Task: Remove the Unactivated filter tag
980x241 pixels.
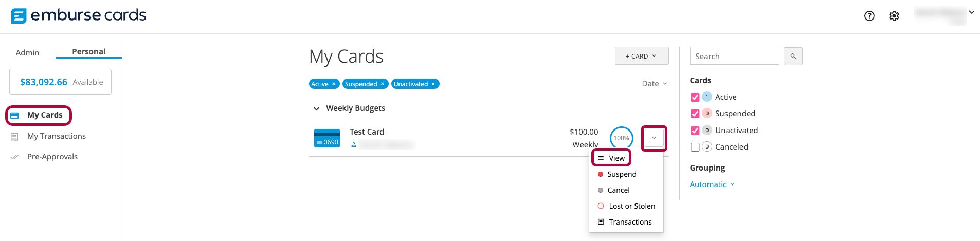Action: pos(433,84)
